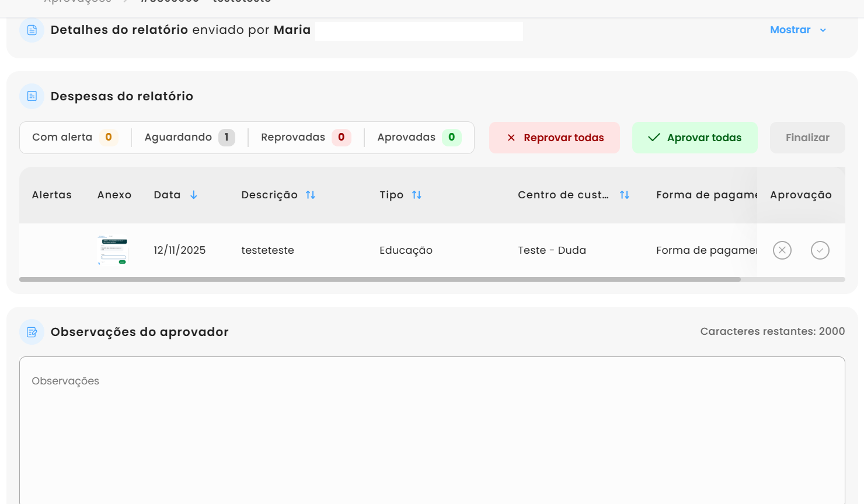The height and width of the screenshot is (504, 864).
Task: Reject the testeteste expense with X icon
Action: pyautogui.click(x=782, y=250)
